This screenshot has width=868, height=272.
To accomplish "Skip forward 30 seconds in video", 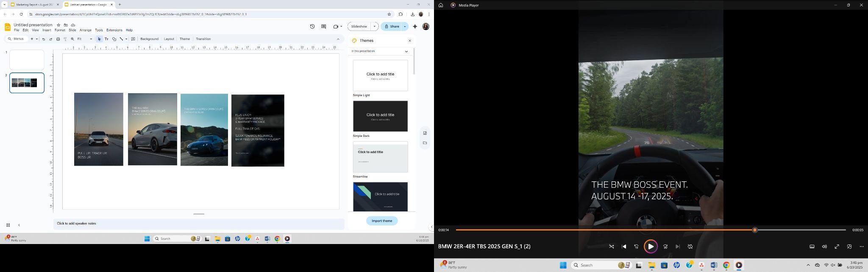I will [x=665, y=247].
